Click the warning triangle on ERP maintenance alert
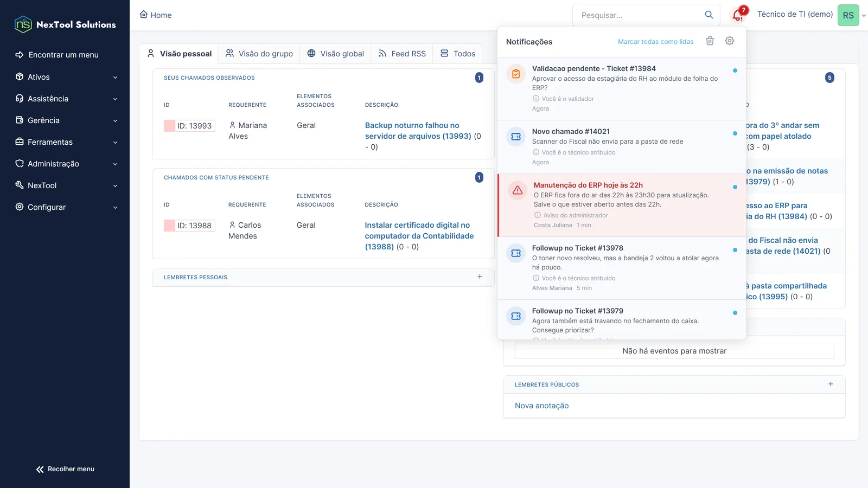The height and width of the screenshot is (488, 868). (x=518, y=190)
